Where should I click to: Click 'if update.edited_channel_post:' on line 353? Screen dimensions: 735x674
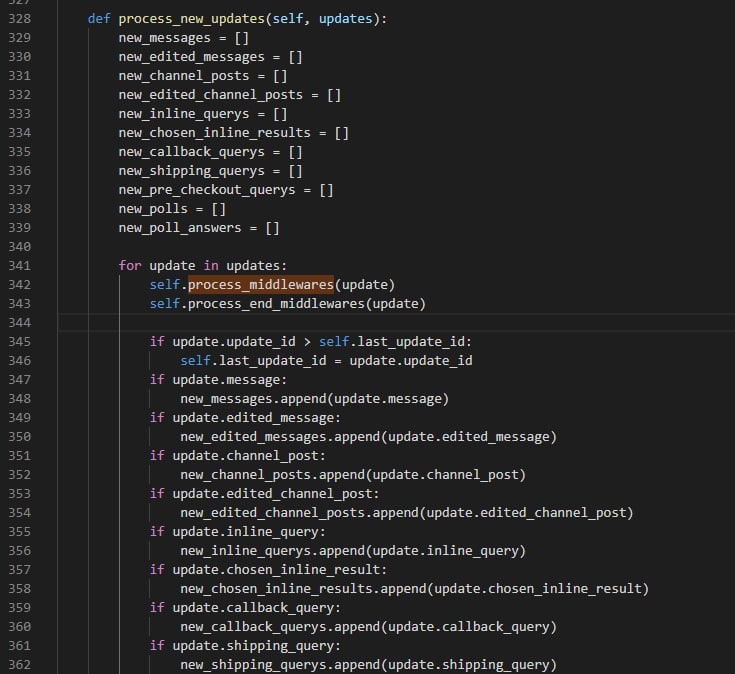pyautogui.click(x=264, y=494)
